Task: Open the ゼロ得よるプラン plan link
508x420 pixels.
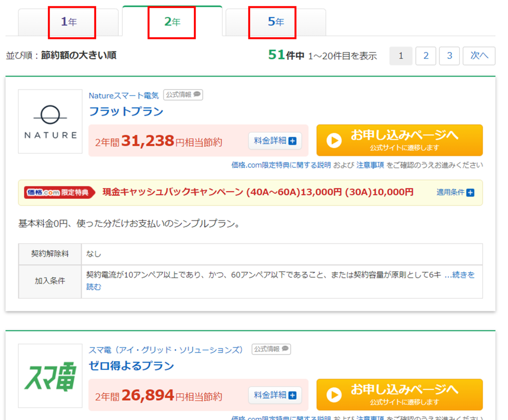Action: pos(131,366)
